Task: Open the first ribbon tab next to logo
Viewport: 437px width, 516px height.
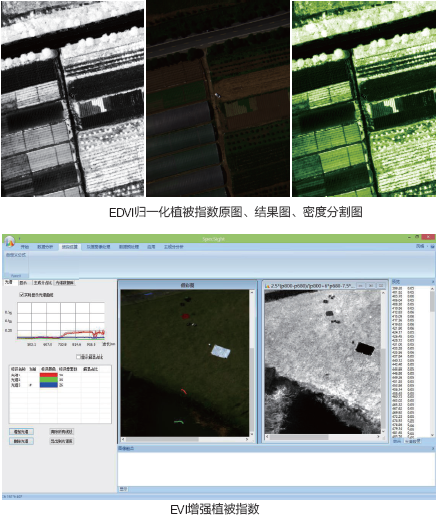Action: click(25, 247)
